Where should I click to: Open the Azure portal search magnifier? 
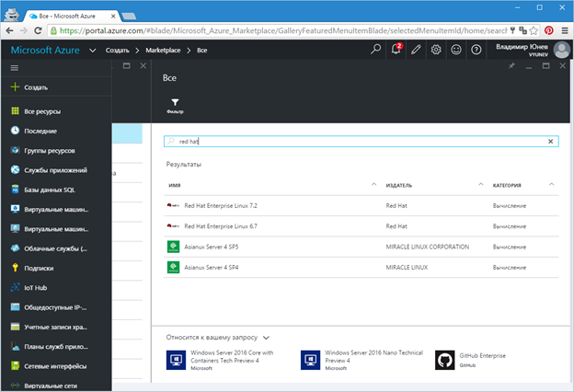tap(375, 50)
